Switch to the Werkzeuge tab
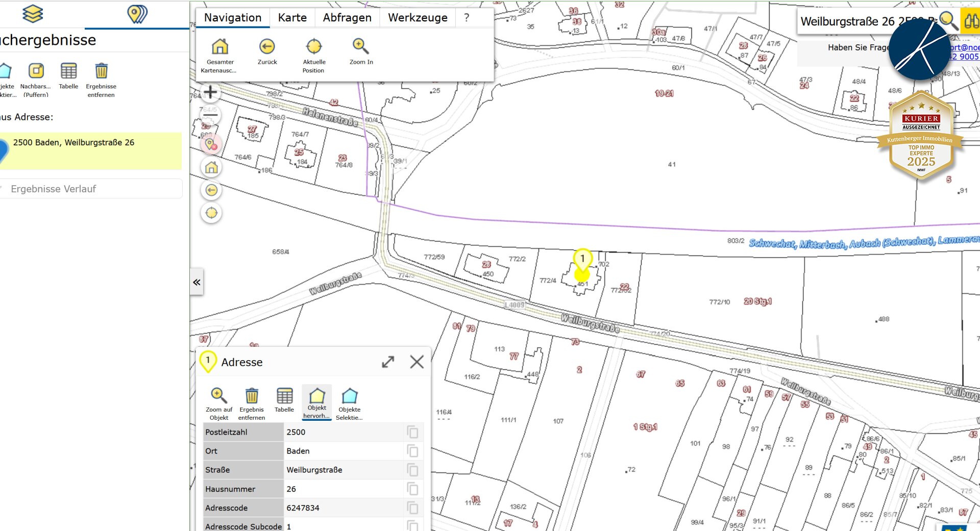 [417, 18]
